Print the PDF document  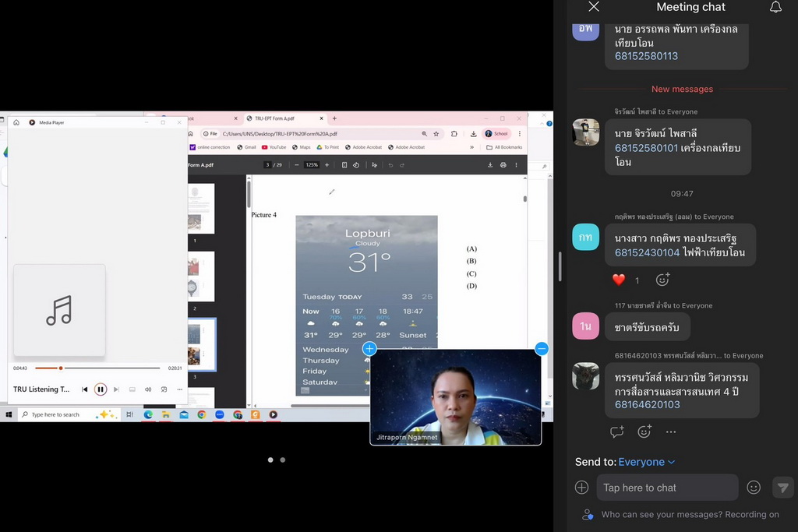point(503,165)
